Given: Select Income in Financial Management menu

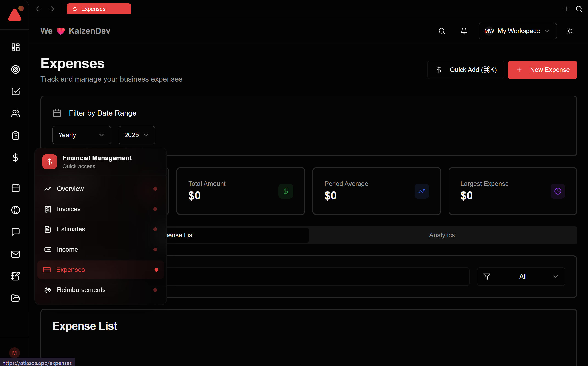Looking at the screenshot, I should (x=100, y=249).
